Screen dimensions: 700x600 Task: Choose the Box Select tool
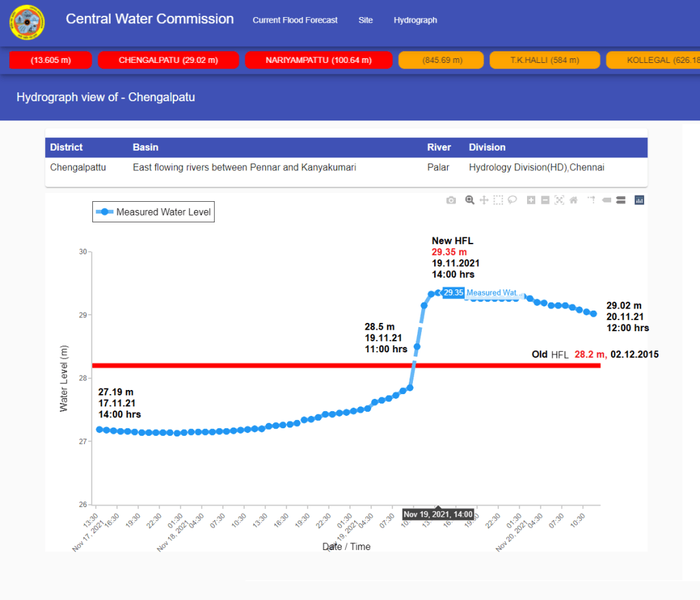pyautogui.click(x=498, y=200)
